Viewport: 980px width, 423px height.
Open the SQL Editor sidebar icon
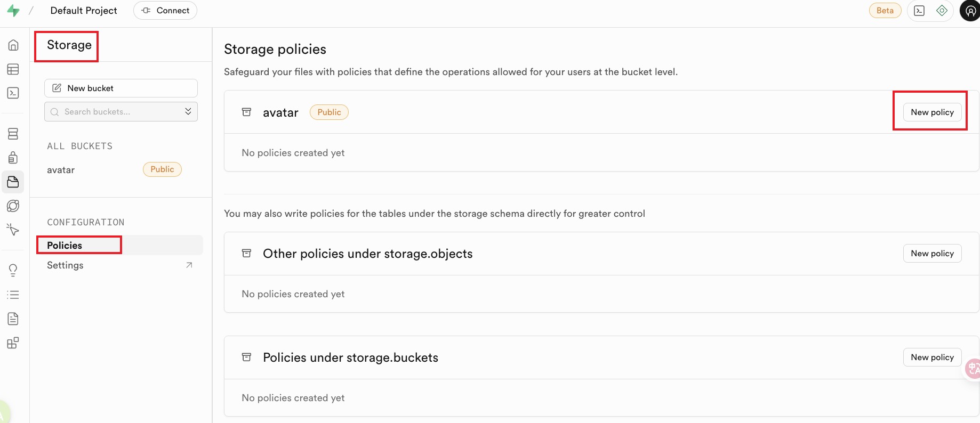13,93
